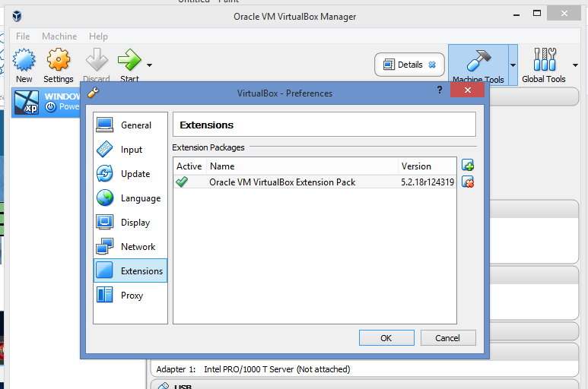
Task: Click the Active column header
Action: pyautogui.click(x=189, y=166)
